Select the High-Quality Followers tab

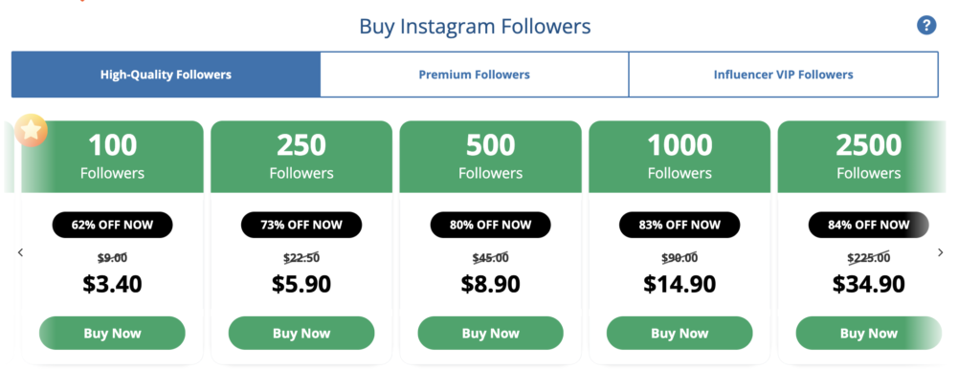tap(166, 75)
